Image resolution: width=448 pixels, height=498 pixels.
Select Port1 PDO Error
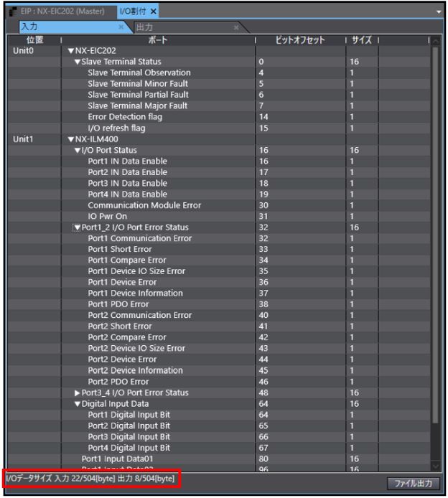pos(219,304)
